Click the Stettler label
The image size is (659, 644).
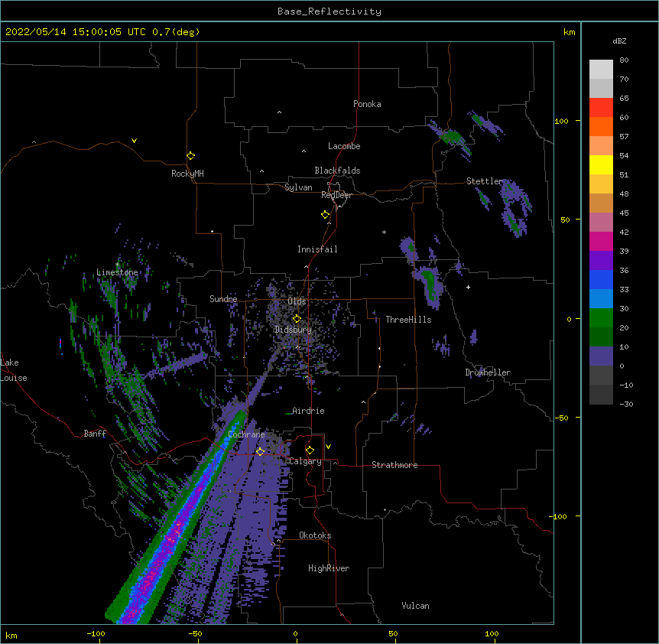pos(485,181)
